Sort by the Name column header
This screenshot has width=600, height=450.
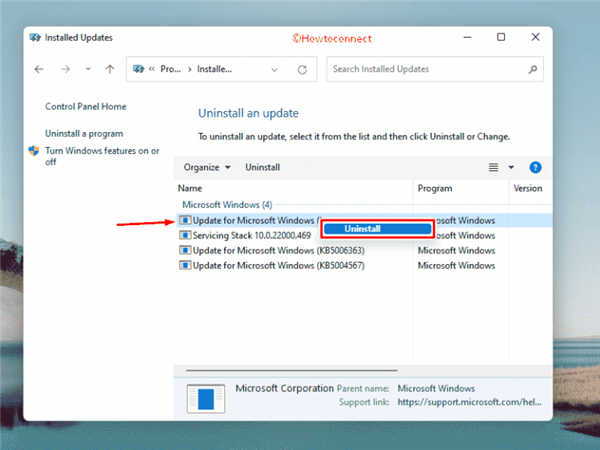190,188
